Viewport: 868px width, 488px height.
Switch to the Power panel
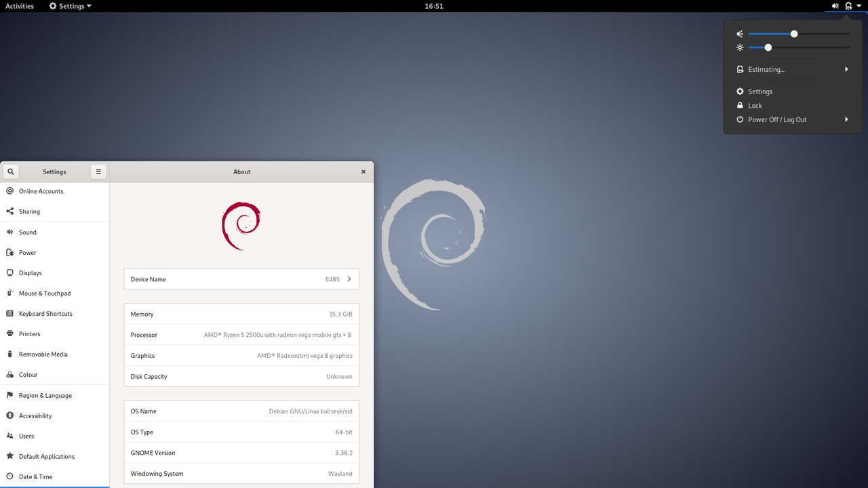pos(54,252)
